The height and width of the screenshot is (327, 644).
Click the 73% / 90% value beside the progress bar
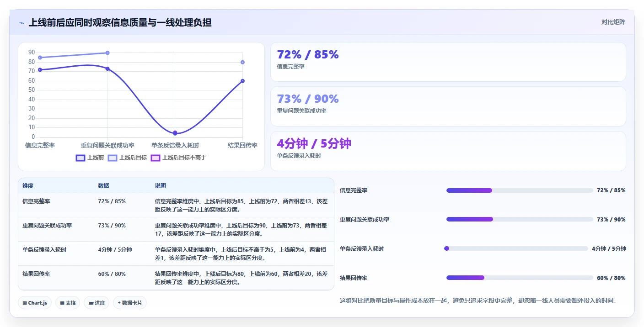[611, 220]
